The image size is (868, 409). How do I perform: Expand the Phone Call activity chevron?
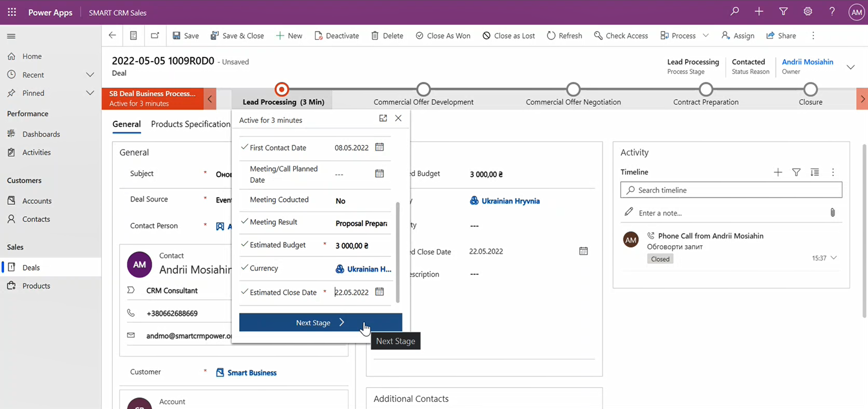point(834,258)
